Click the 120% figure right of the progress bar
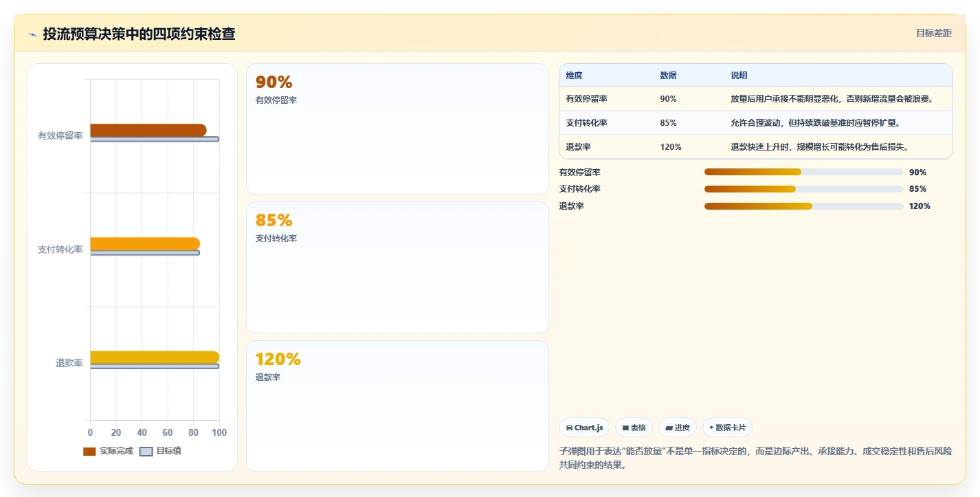The image size is (980, 497). point(920,206)
